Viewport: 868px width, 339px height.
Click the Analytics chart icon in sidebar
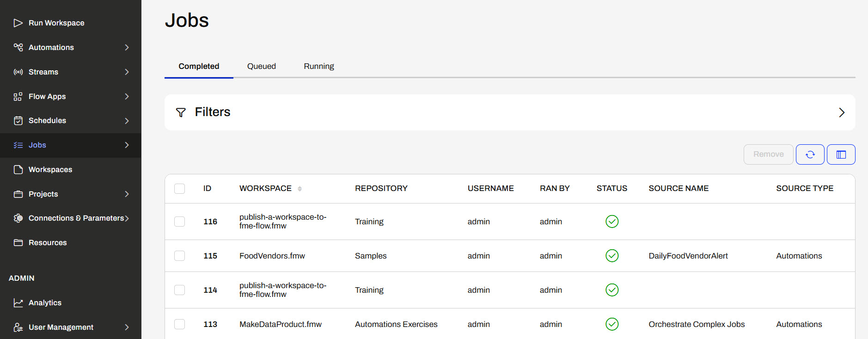tap(18, 303)
